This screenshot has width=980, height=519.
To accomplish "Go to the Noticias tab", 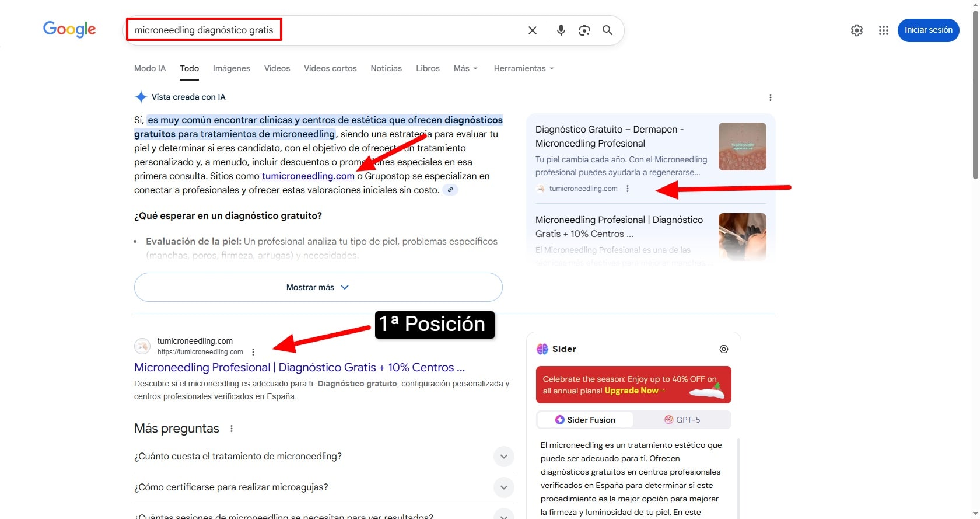I will [x=386, y=68].
